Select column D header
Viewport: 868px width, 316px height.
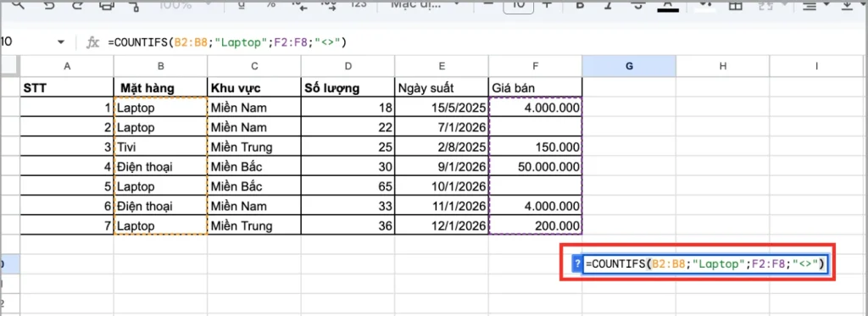tap(348, 66)
